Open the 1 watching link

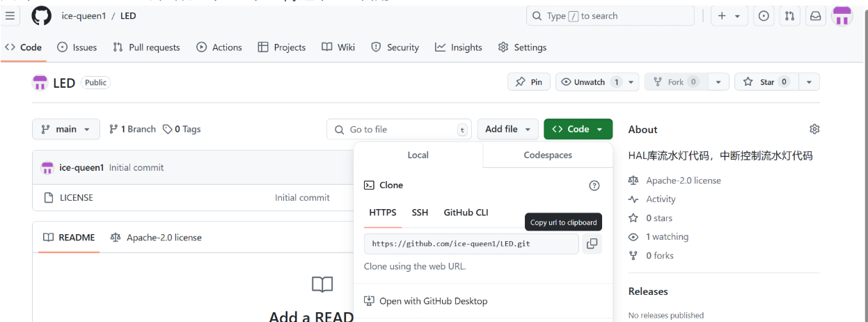tap(667, 237)
